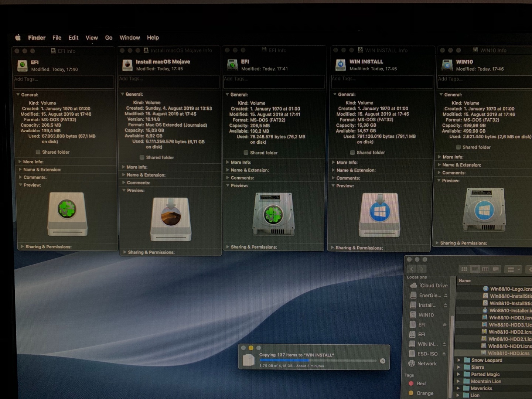The height and width of the screenshot is (399, 532).
Task: Check Shared folder in WIN10 Info window
Action: (458, 147)
